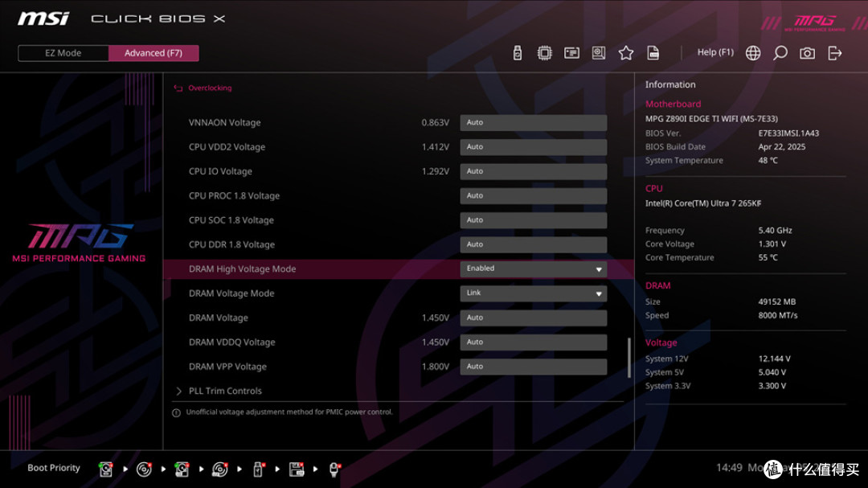Screen dimensions: 868x488
Task: Select the fourth boot device, USB CD/DVD
Action: [219, 470]
